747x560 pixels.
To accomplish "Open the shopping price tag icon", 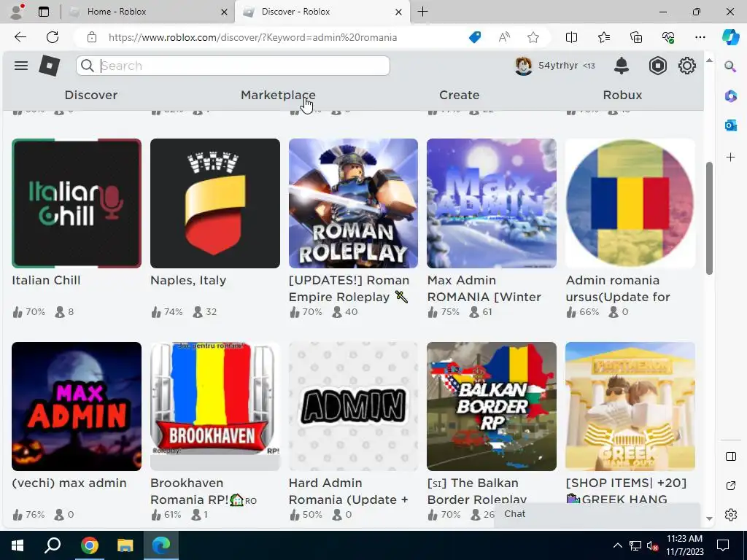I will (475, 37).
